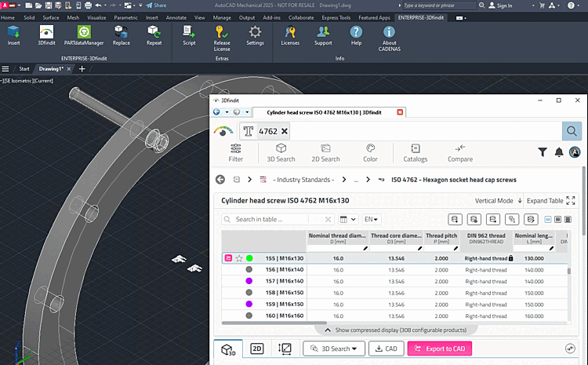The image size is (588, 365).
Task: Expand the breadcrumb ellipsis path
Action: pyautogui.click(x=356, y=180)
